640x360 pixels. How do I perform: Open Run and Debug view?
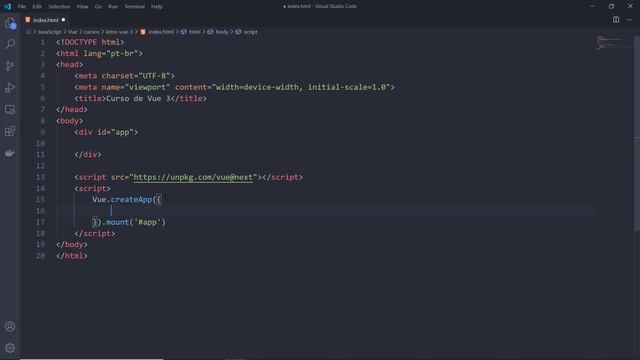10,88
